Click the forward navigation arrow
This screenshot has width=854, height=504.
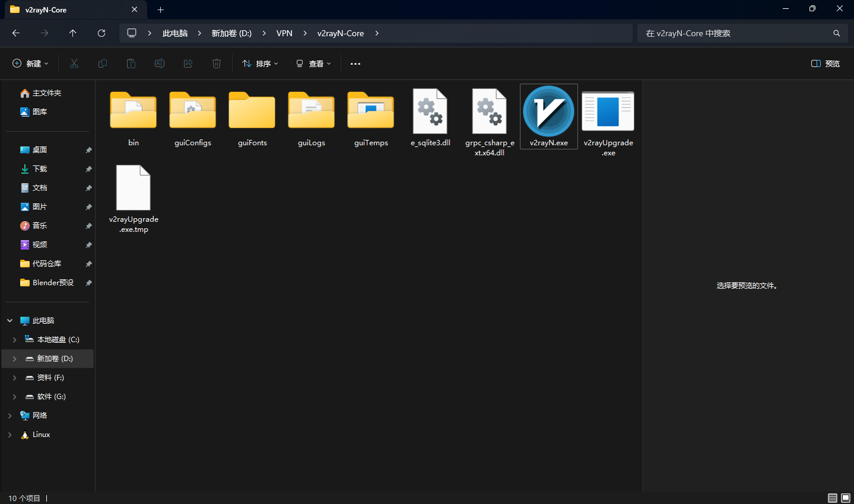45,33
